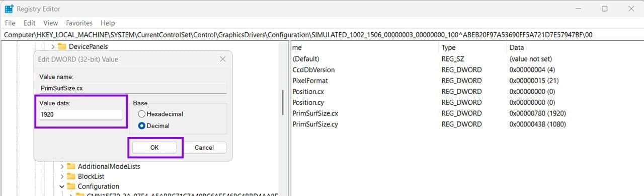Collapse the Configuration tree node
The height and width of the screenshot is (196, 644).
[x=62, y=186]
